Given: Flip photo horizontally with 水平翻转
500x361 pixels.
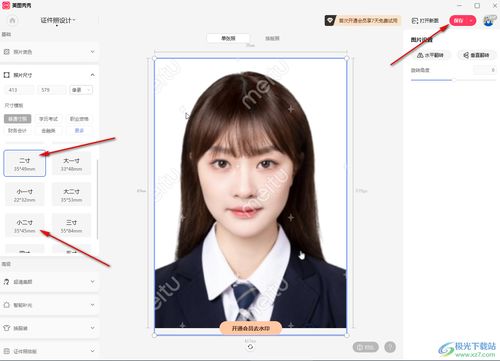Looking at the screenshot, I should (431, 55).
